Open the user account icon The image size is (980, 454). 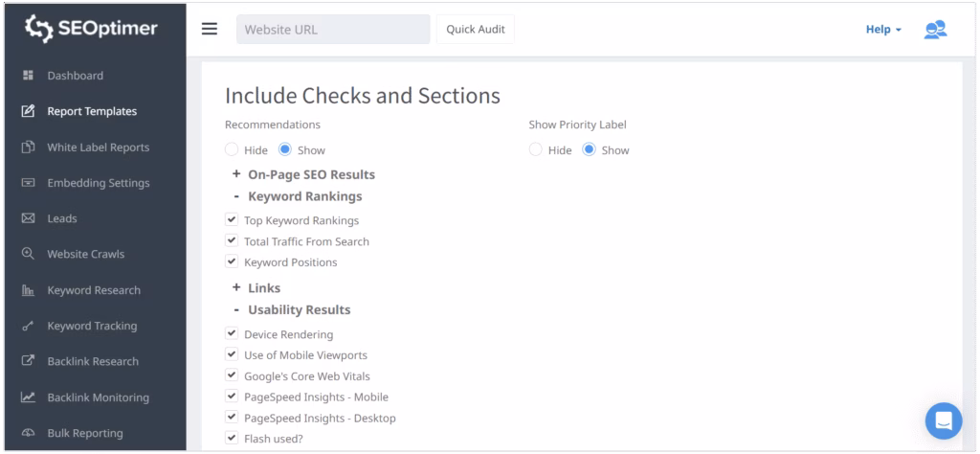tap(934, 29)
